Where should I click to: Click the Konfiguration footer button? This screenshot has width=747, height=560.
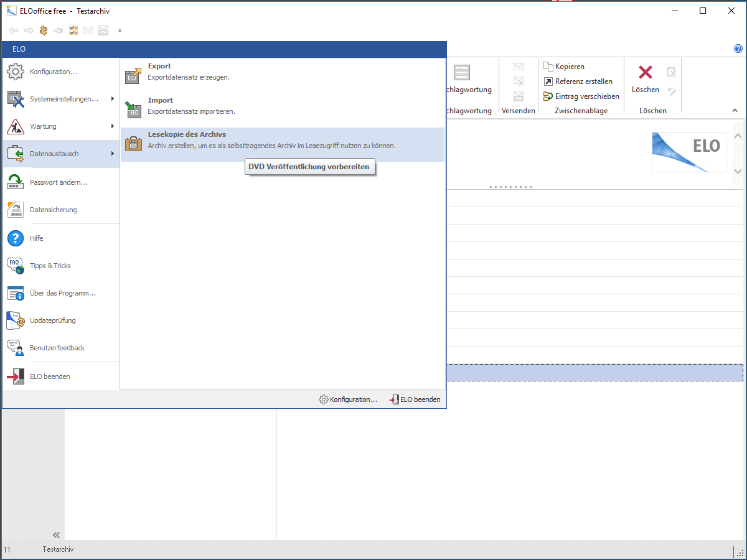click(x=348, y=399)
